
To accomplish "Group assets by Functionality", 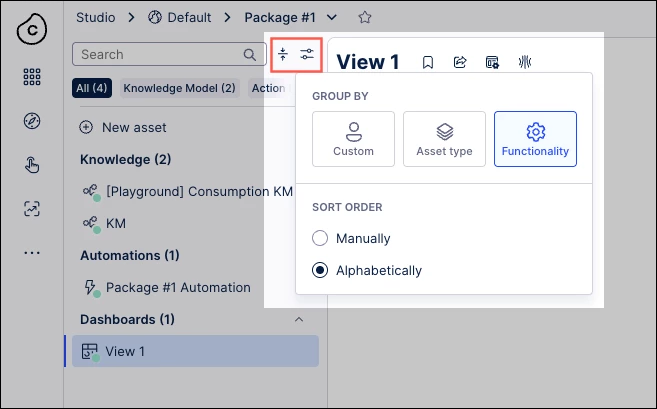I will pos(535,139).
